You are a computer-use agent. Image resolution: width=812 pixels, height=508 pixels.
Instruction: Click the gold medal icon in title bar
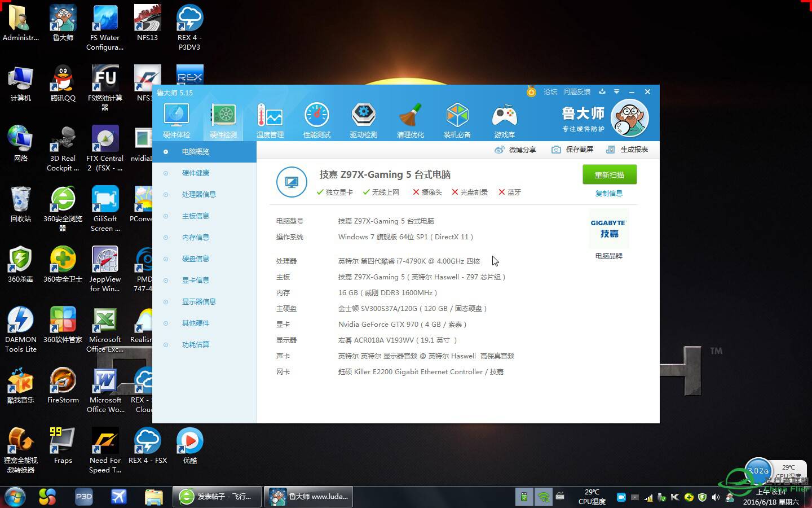(x=531, y=91)
